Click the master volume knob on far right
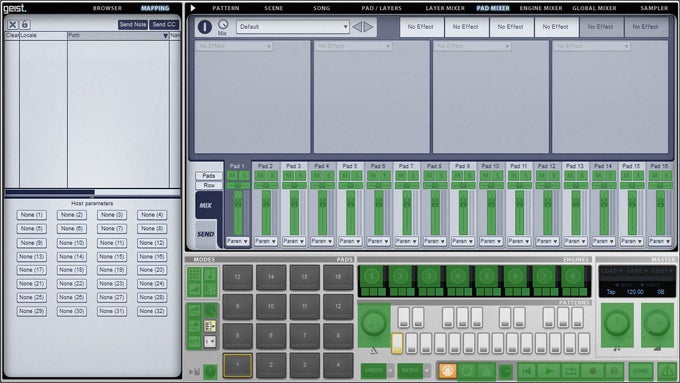This screenshot has height=383, width=680. (657, 323)
